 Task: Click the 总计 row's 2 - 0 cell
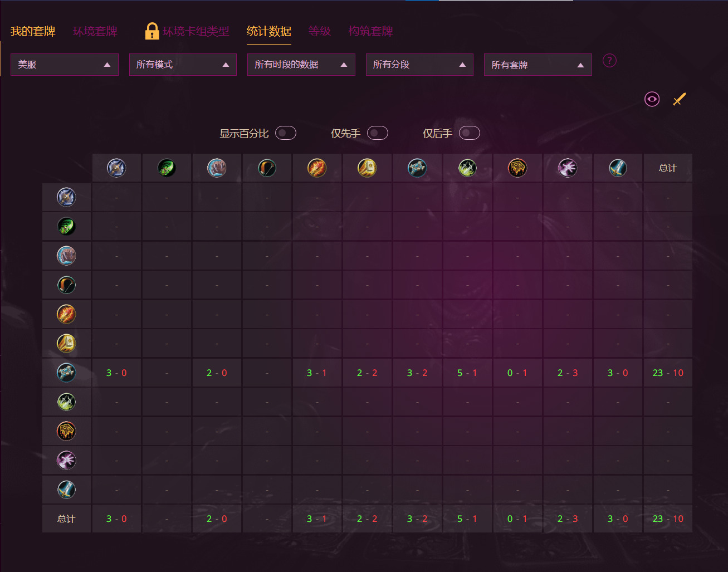tap(217, 519)
